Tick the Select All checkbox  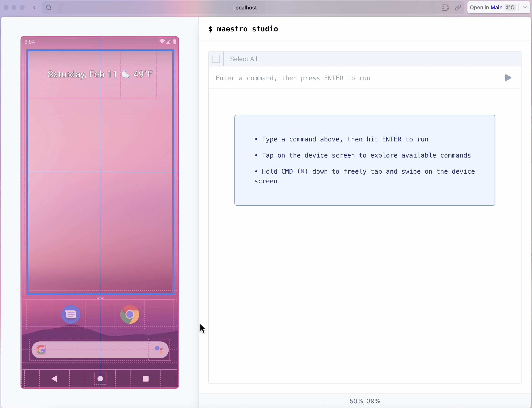point(216,59)
